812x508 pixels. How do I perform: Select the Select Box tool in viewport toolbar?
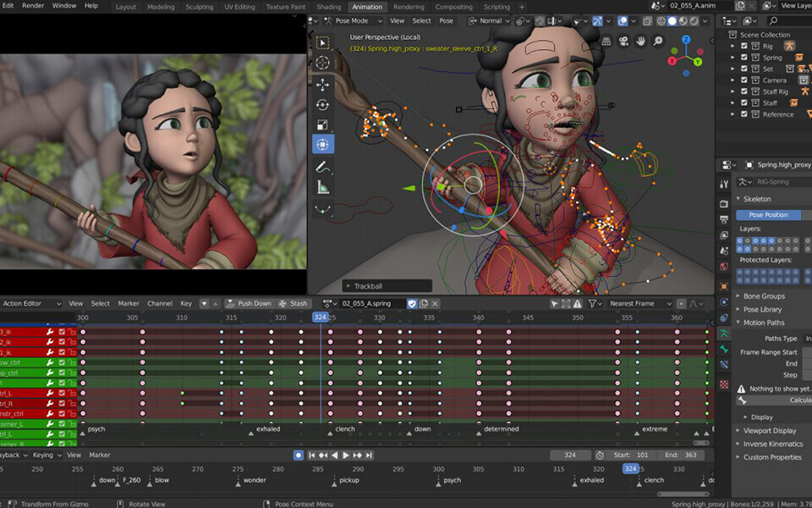pyautogui.click(x=322, y=43)
